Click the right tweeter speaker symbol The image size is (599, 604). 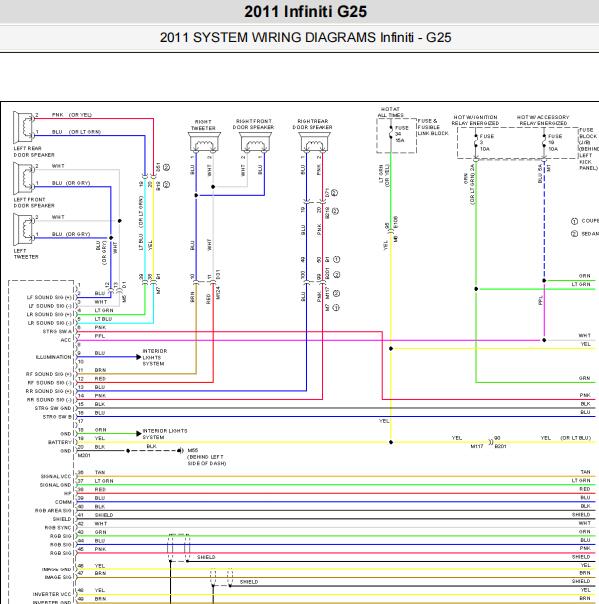tap(204, 143)
